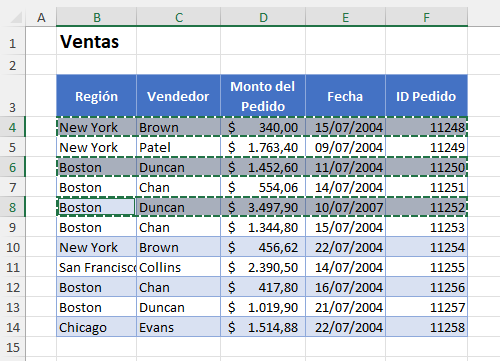Select cell with Patel
Viewport: 500px width, 361px height.
178,147
